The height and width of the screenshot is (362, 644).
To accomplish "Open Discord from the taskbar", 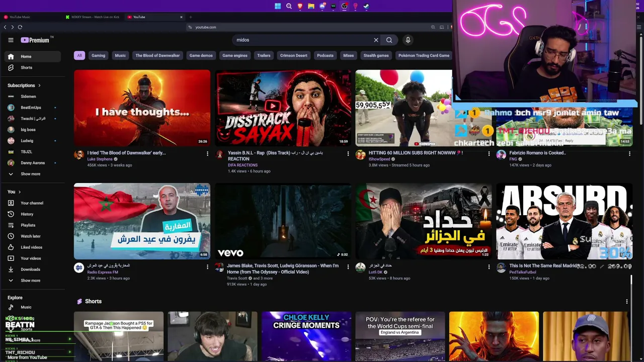I will pyautogui.click(x=322, y=6).
